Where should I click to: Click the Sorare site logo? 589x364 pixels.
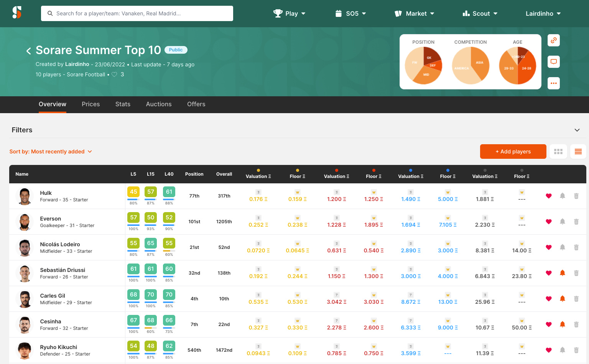tap(17, 13)
